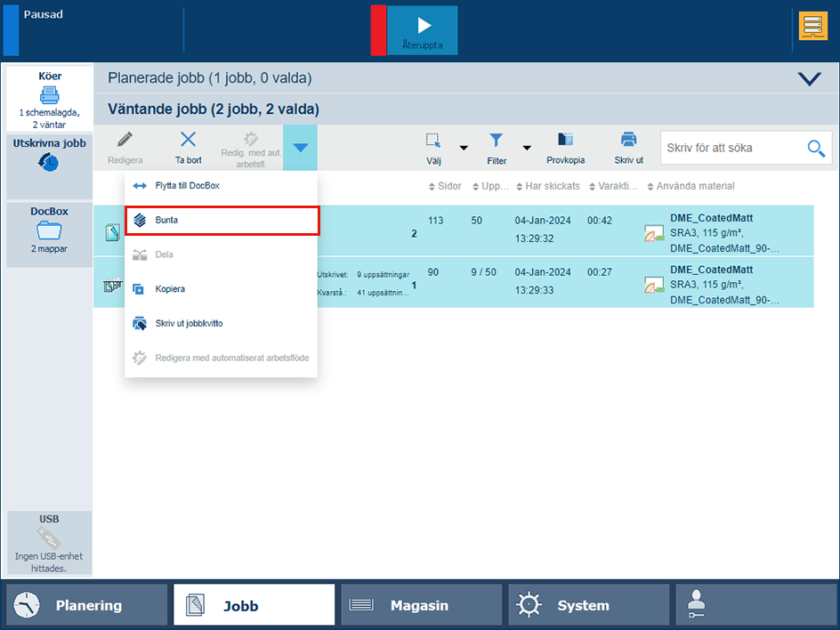Click the Väntande jobb header
This screenshot has width=840, height=630.
coord(214,109)
